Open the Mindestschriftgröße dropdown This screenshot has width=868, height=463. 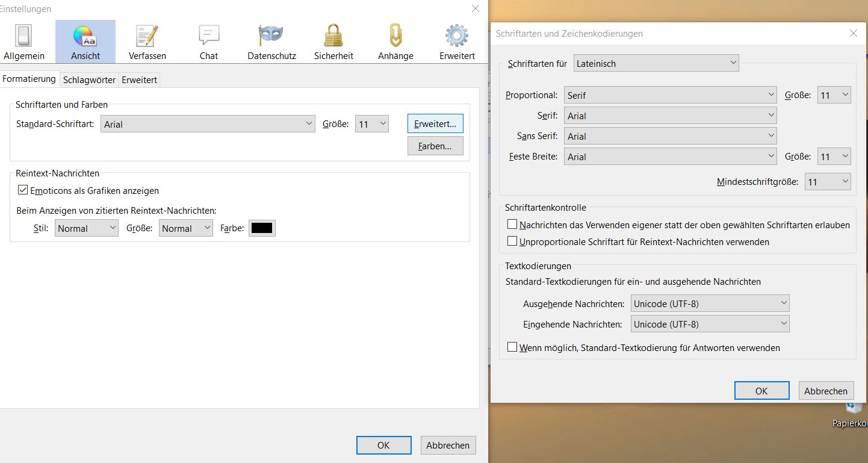[828, 182]
